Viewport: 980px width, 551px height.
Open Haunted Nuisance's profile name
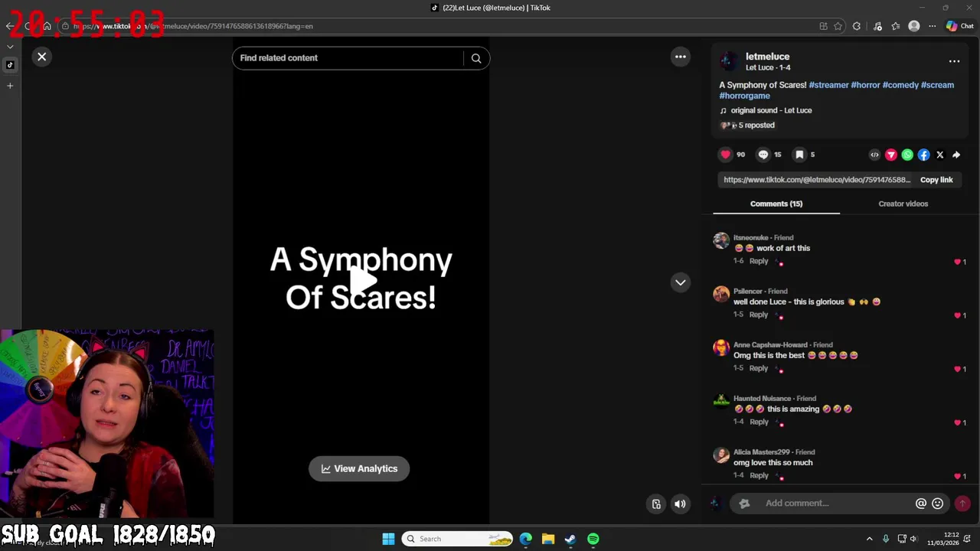(x=762, y=399)
